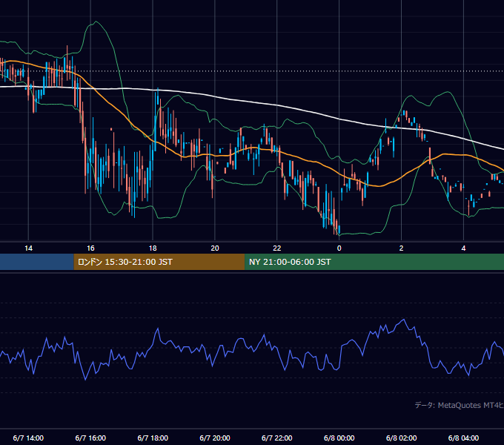Click the 2 hour axis label
The width and height of the screenshot is (504, 445).
pos(401,248)
